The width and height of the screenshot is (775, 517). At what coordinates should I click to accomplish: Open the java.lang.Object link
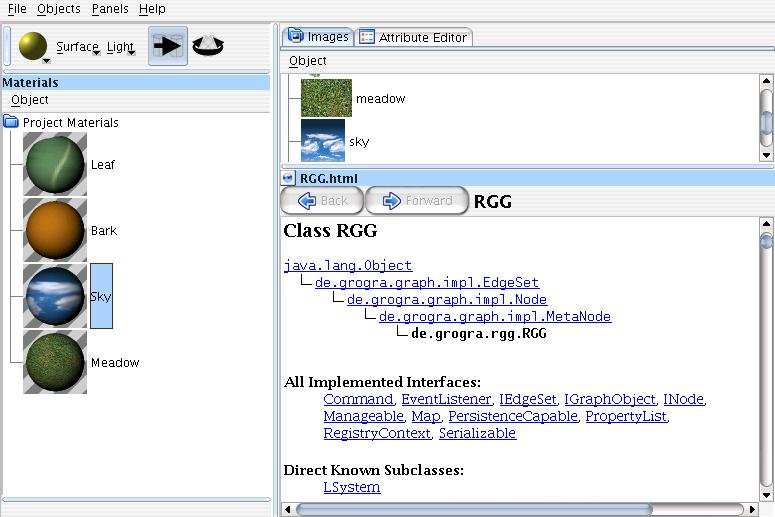[348, 265]
